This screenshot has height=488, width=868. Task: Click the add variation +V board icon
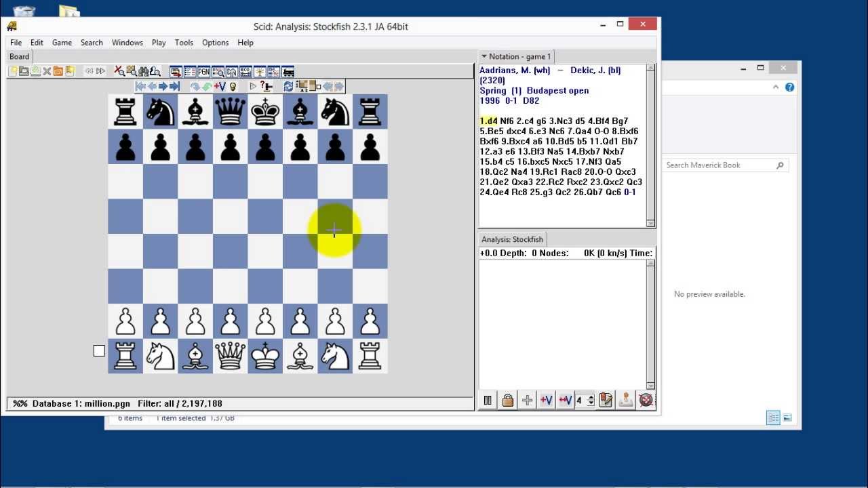[x=220, y=86]
